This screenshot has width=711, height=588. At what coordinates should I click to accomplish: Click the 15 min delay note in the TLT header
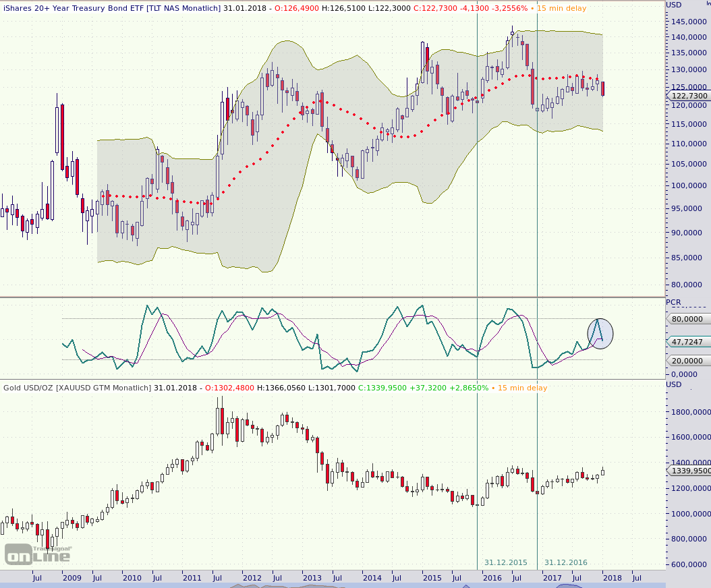coord(561,8)
